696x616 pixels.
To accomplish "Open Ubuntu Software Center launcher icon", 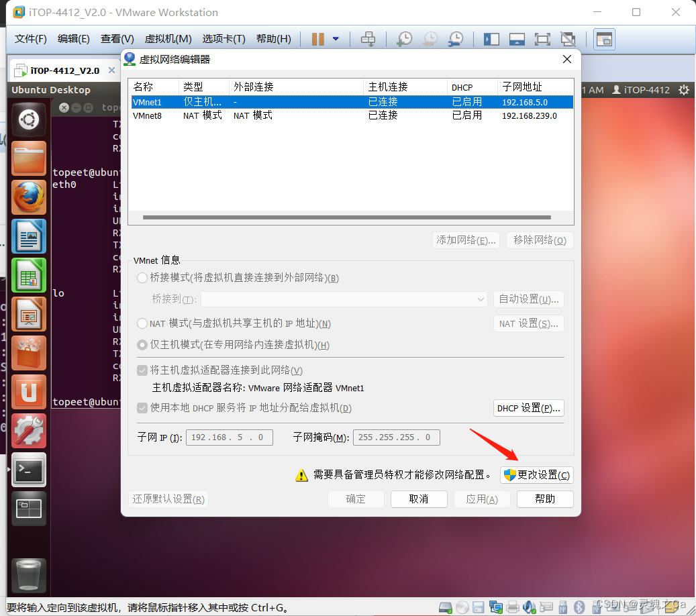I will pos(29,353).
